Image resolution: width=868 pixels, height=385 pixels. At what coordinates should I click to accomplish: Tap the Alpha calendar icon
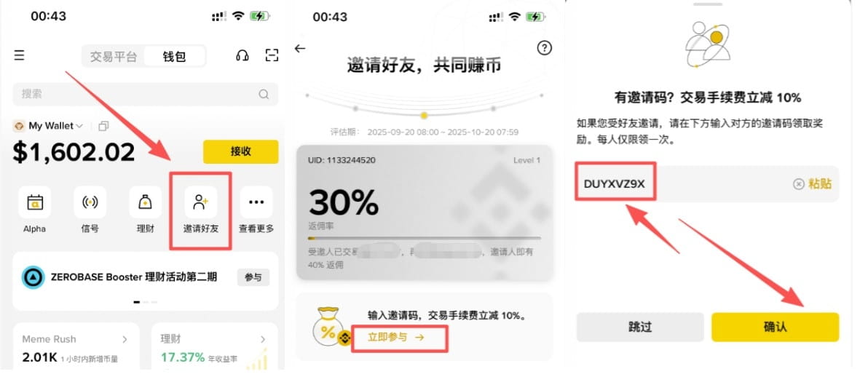pos(35,202)
